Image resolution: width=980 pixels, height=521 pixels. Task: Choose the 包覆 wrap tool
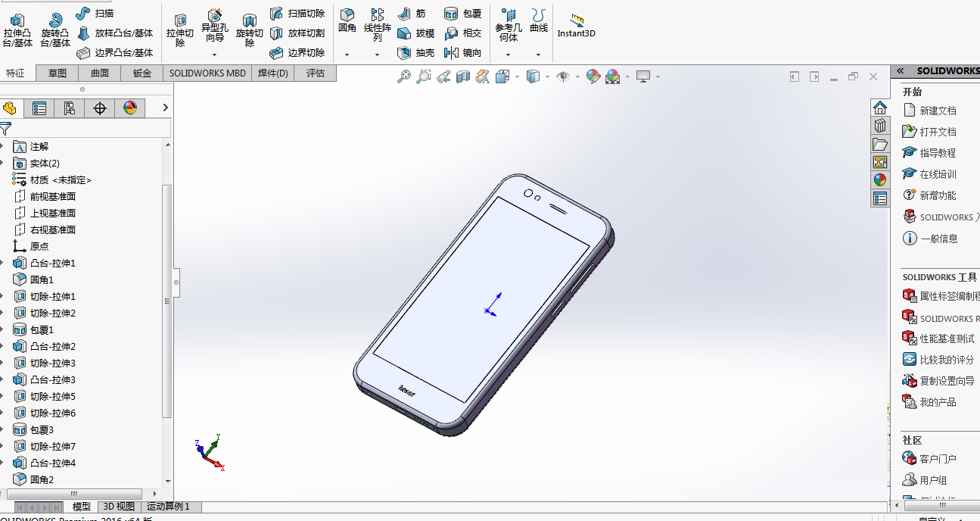(462, 14)
